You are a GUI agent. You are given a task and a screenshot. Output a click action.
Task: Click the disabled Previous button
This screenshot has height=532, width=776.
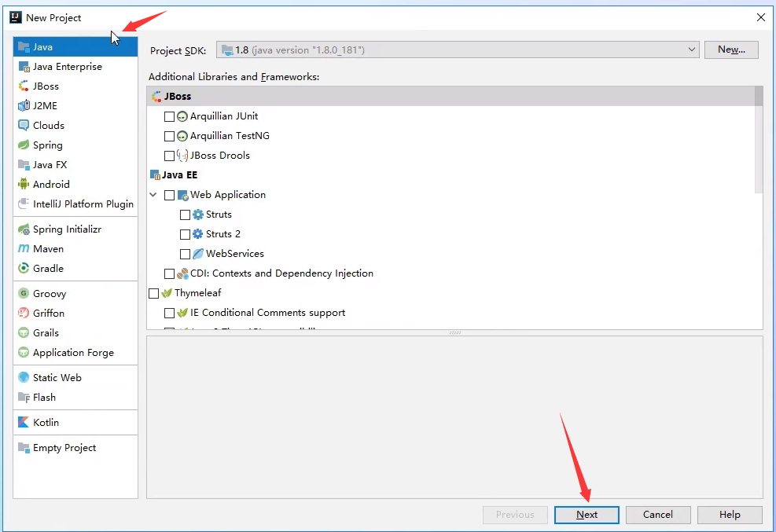[x=515, y=515]
